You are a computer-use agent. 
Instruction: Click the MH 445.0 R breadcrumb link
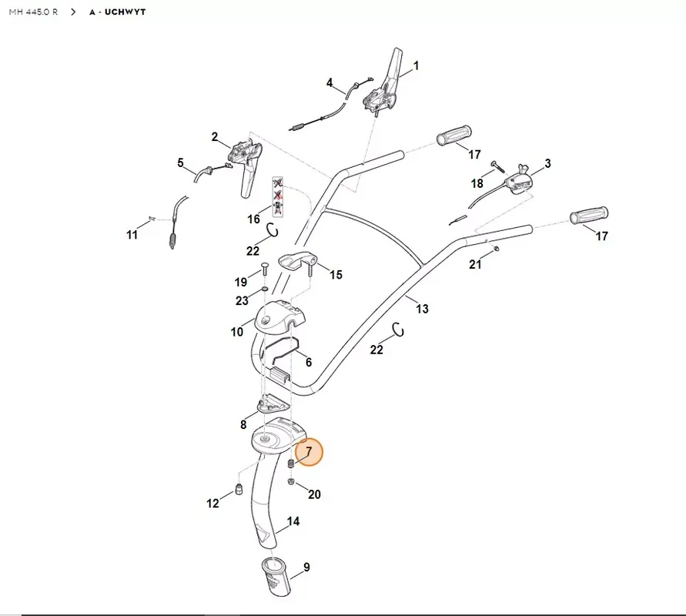33,12
